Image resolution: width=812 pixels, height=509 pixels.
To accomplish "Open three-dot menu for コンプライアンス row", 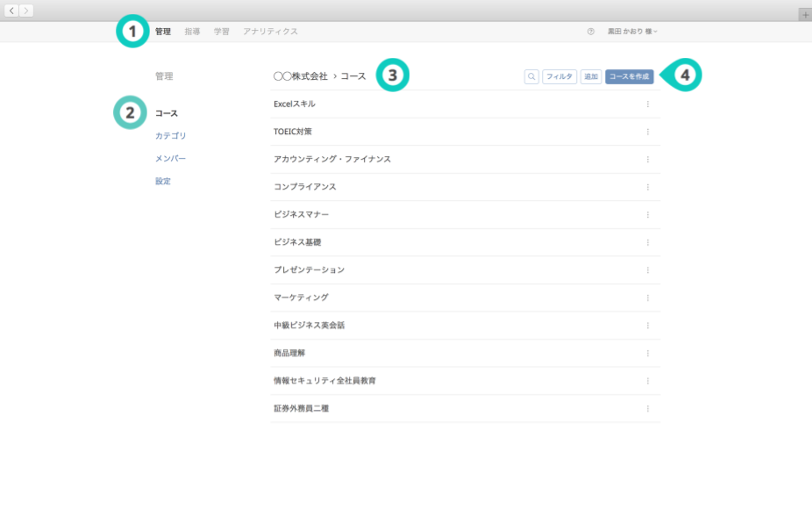I will (x=648, y=187).
